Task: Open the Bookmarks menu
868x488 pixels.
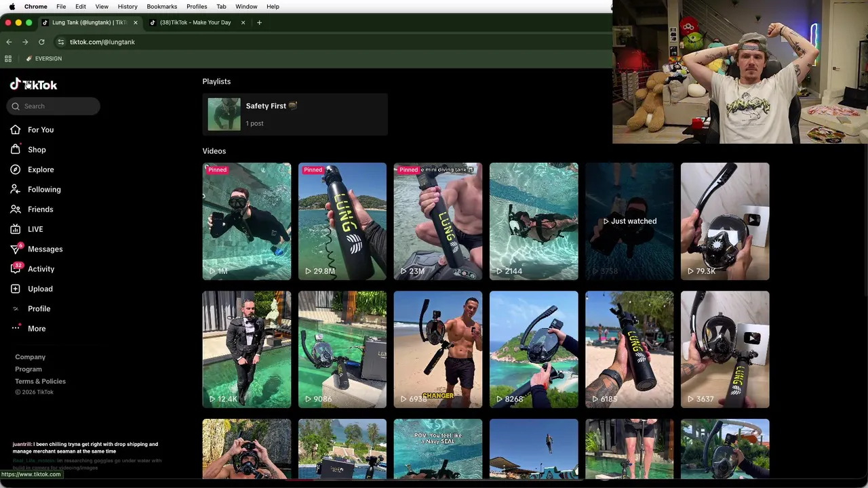Action: [x=162, y=6]
